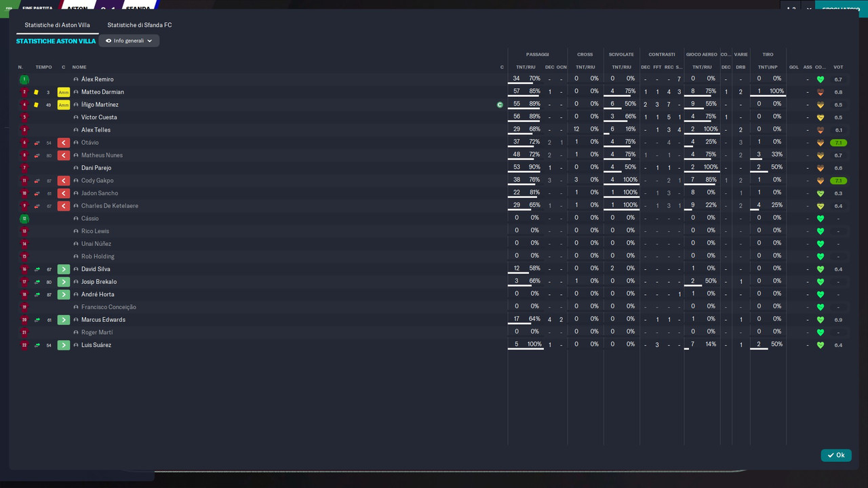Open Marcus Edwards' player profile link
The image size is (868, 488).
pyautogui.click(x=103, y=320)
